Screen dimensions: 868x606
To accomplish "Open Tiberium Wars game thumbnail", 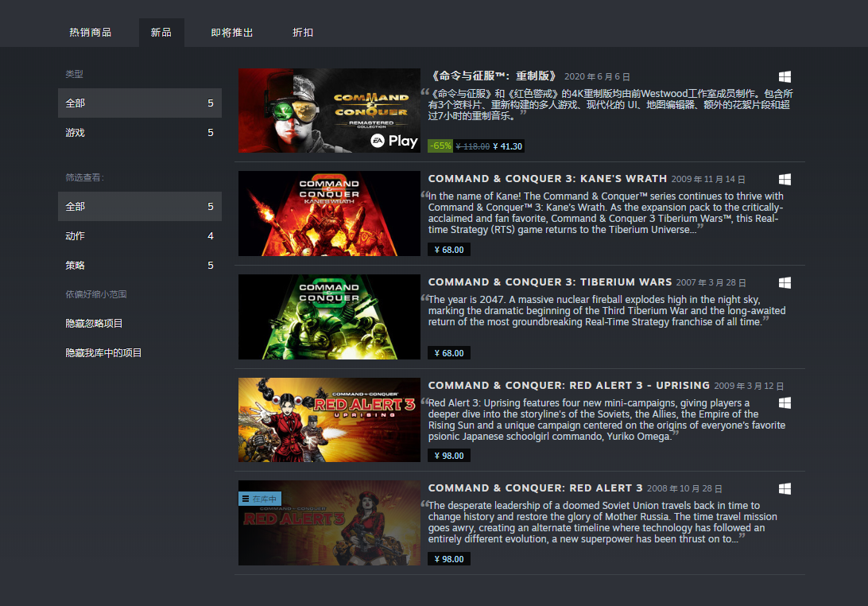I will 329,317.
